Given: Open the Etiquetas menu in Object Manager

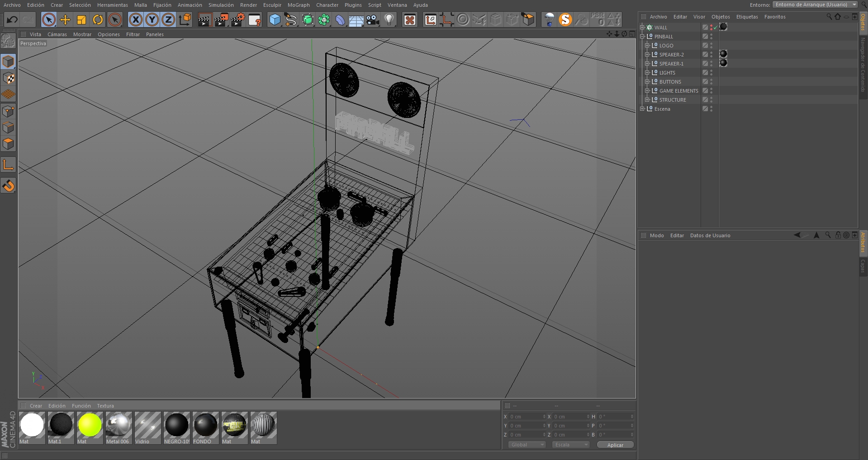Looking at the screenshot, I should [747, 17].
